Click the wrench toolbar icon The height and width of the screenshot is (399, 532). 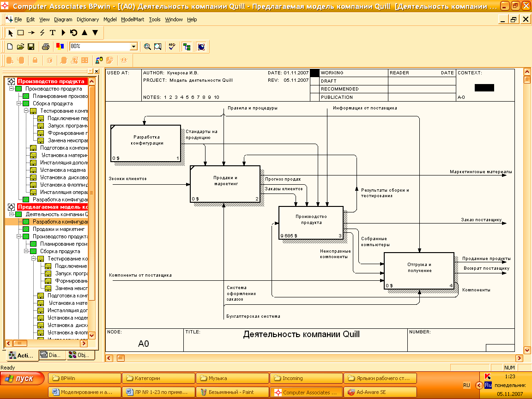(109, 60)
